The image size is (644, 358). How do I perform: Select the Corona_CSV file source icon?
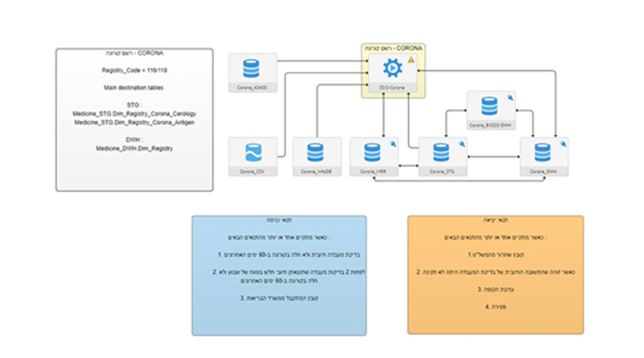tap(252, 153)
